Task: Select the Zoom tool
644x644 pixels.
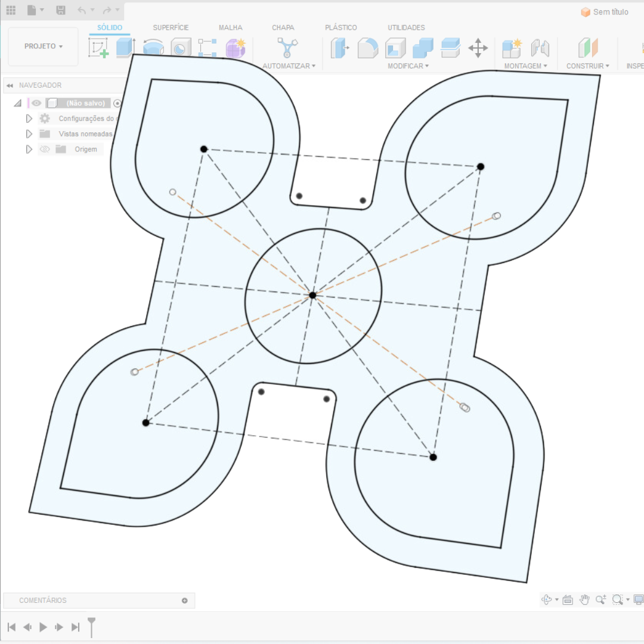Action: click(601, 600)
